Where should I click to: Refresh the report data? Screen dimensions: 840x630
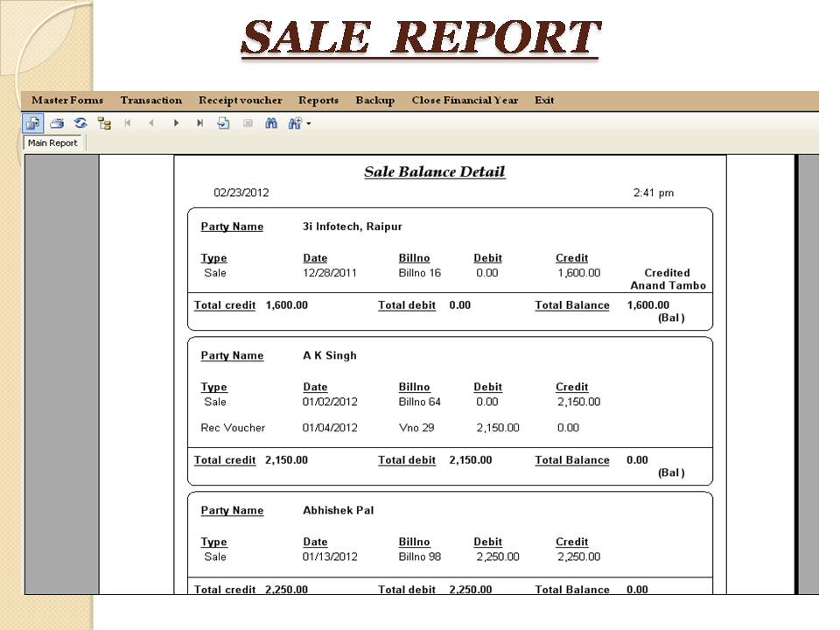[80, 123]
